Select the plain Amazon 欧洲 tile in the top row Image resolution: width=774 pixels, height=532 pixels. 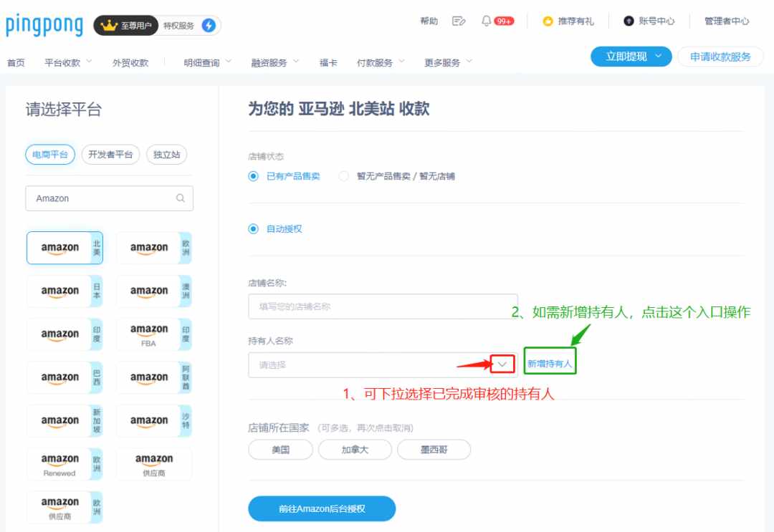click(154, 248)
